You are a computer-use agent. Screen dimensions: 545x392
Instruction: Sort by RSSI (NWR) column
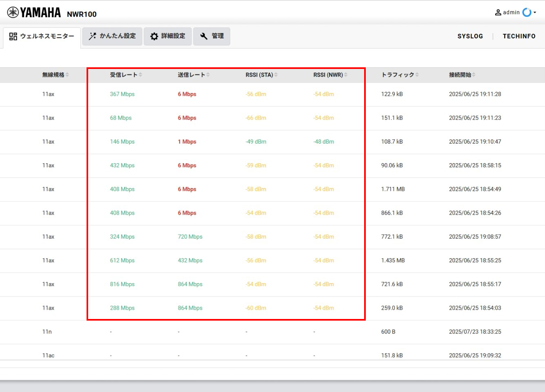[346, 75]
